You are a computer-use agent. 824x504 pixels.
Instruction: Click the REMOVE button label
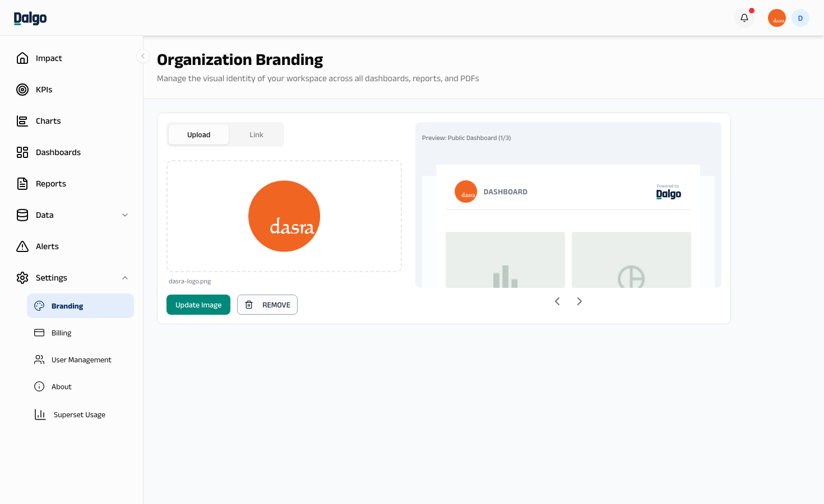coord(276,305)
